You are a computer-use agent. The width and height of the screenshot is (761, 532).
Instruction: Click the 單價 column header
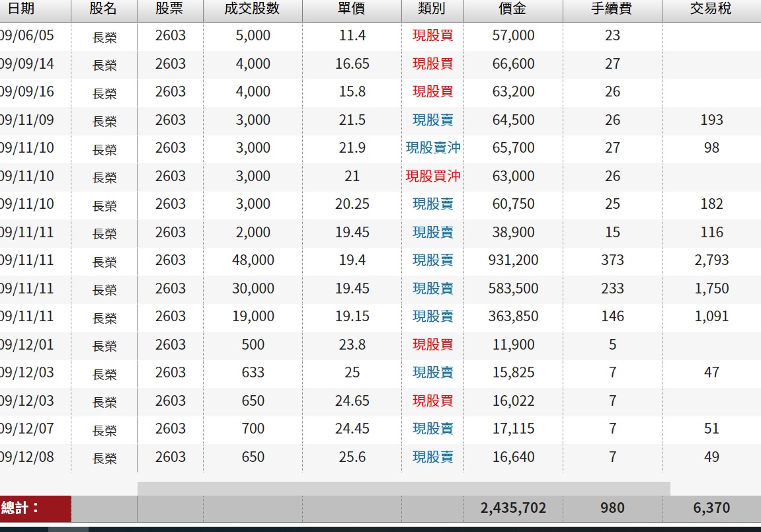coord(352,8)
